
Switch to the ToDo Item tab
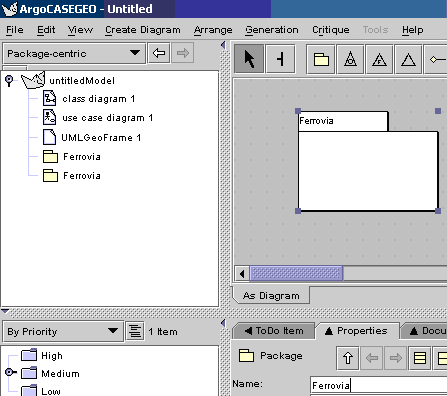point(274,331)
